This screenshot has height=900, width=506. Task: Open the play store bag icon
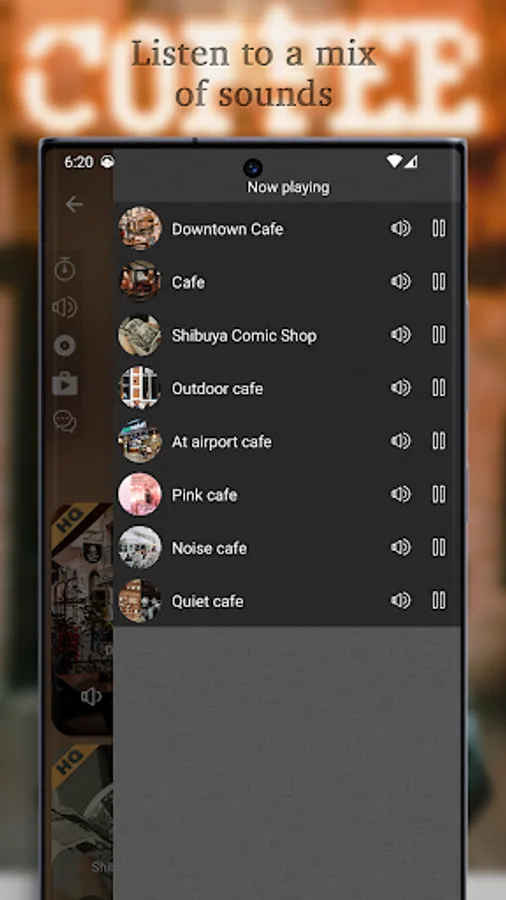point(65,383)
